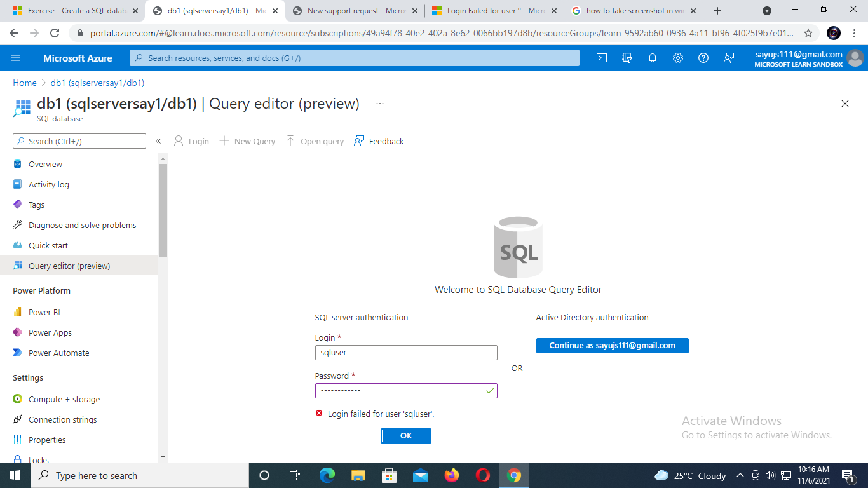
Task: Click the browser back arrow
Action: click(x=14, y=33)
